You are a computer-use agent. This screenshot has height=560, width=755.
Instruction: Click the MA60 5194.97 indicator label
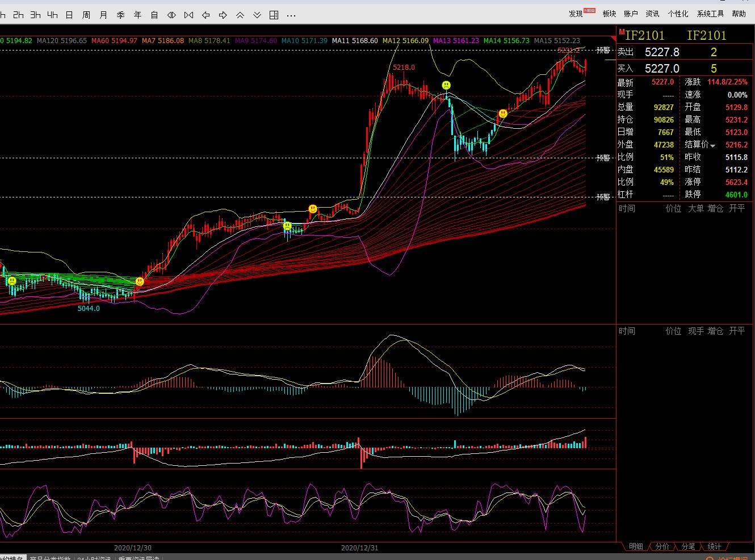point(114,41)
